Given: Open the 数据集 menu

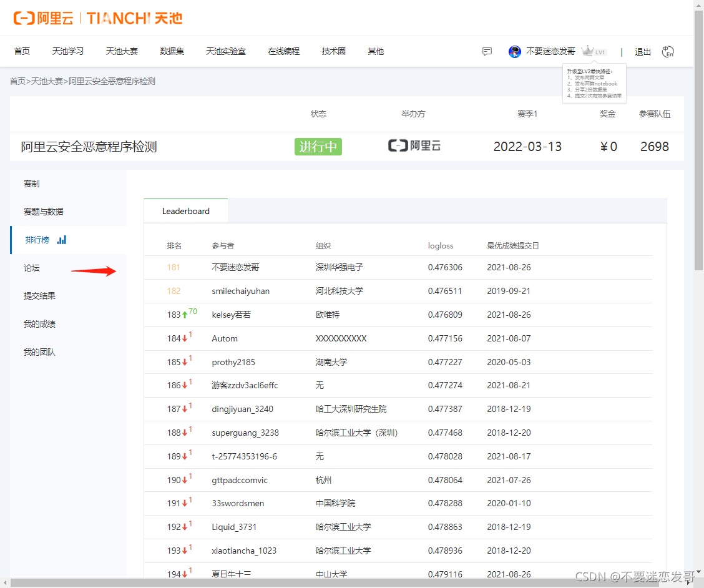Looking at the screenshot, I should coord(172,51).
